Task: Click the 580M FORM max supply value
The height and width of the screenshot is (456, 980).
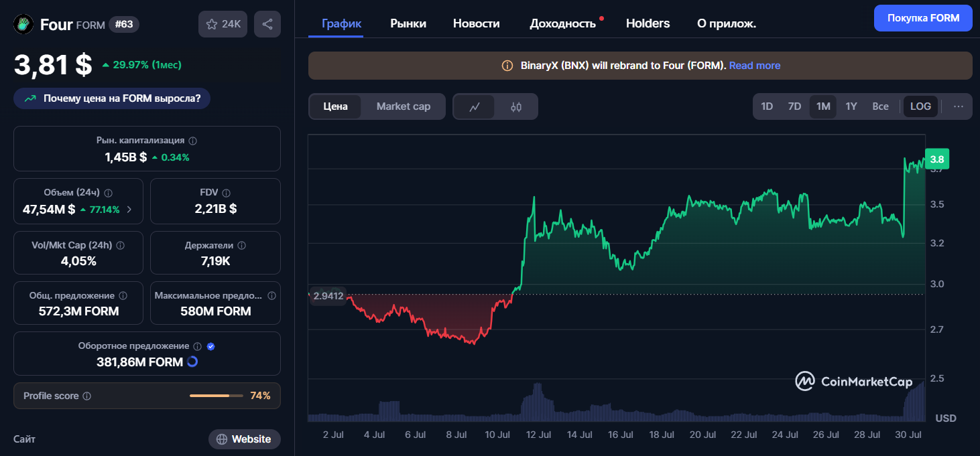Action: (216, 311)
